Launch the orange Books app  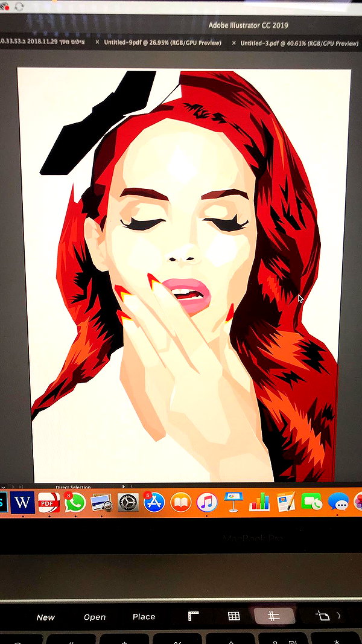tap(180, 502)
